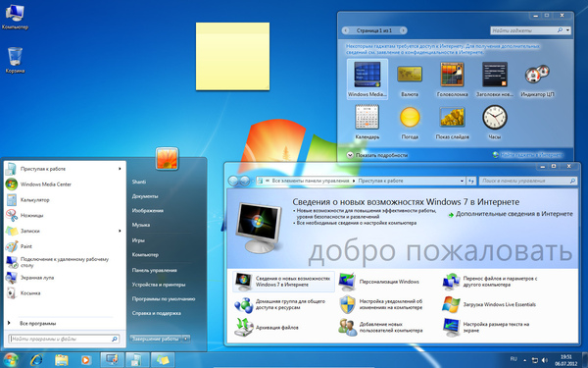
Task: Pick the Индикатор ЦП gadget
Action: pos(537,80)
